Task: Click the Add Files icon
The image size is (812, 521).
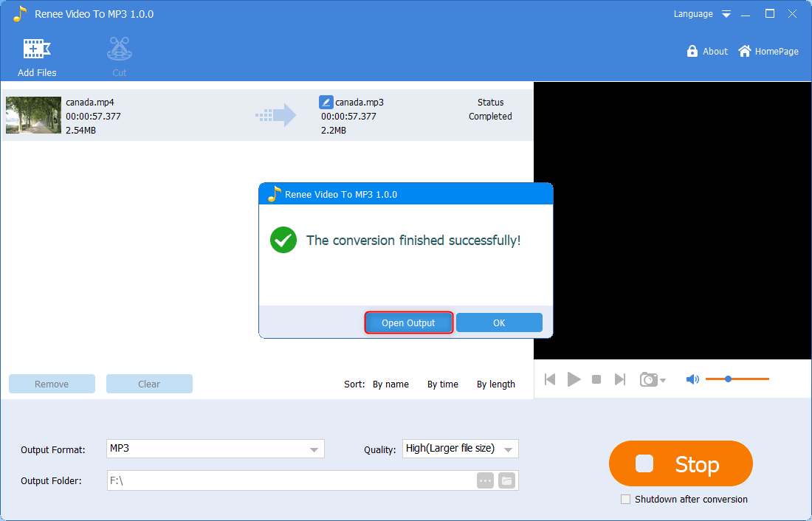Action: [x=37, y=49]
